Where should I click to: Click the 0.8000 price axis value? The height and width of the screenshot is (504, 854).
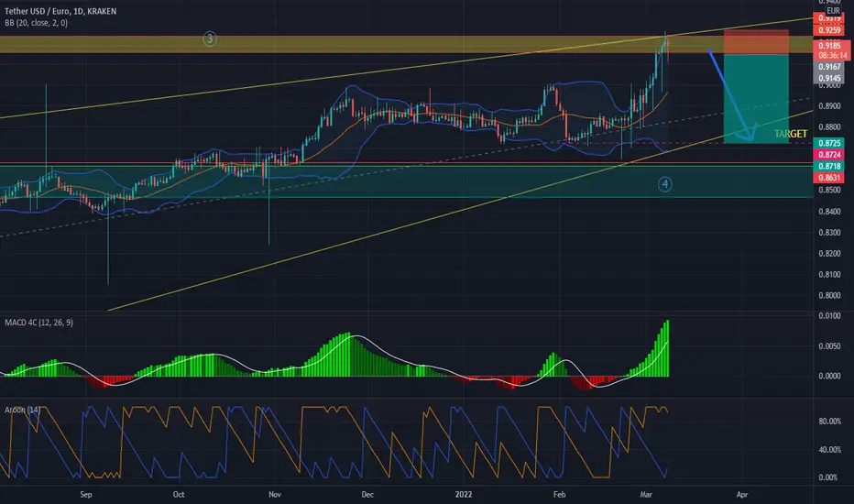click(829, 296)
